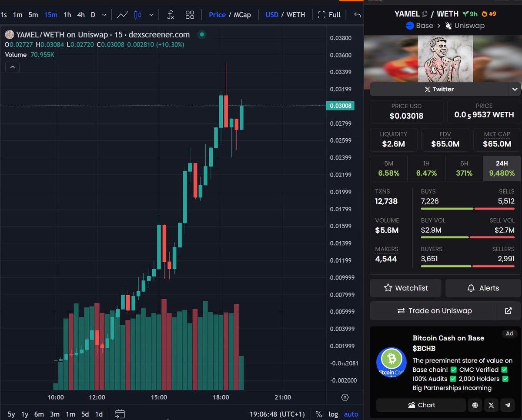The image size is (522, 420).
Task: Select the 1h timeframe
Action: click(x=67, y=15)
